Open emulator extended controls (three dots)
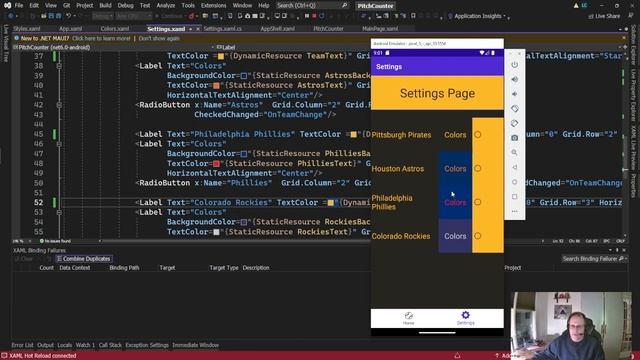The height and width of the screenshot is (360, 640). (514, 211)
